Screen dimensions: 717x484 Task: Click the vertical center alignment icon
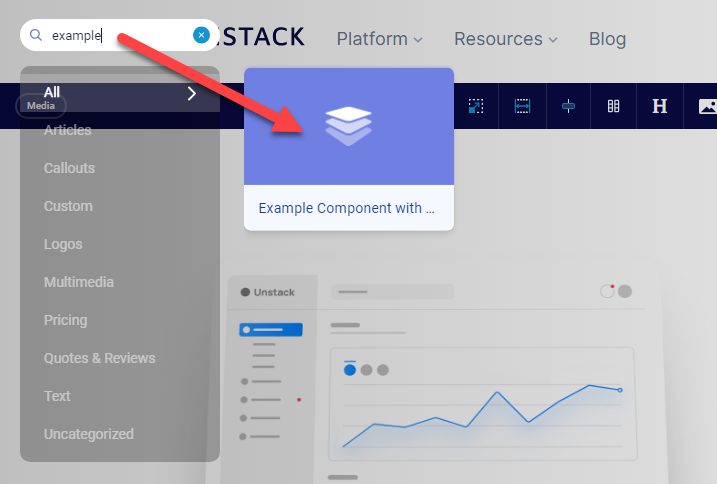coord(568,106)
